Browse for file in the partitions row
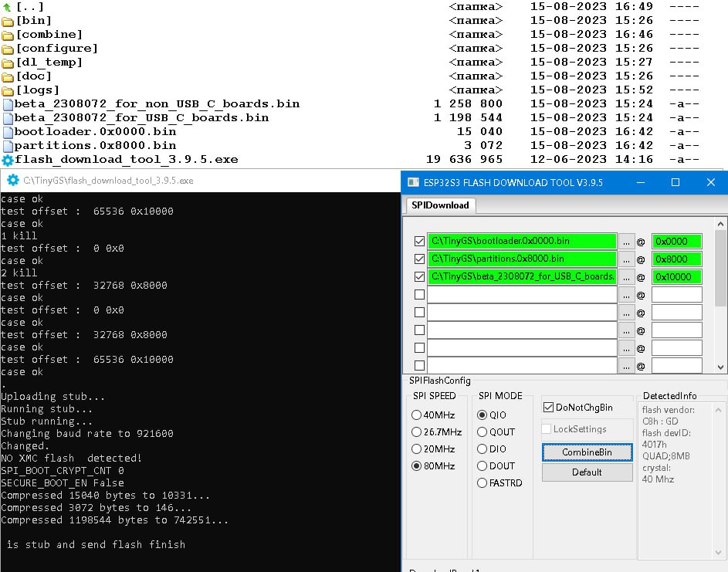Image resolution: width=728 pixels, height=572 pixels. pos(627,259)
